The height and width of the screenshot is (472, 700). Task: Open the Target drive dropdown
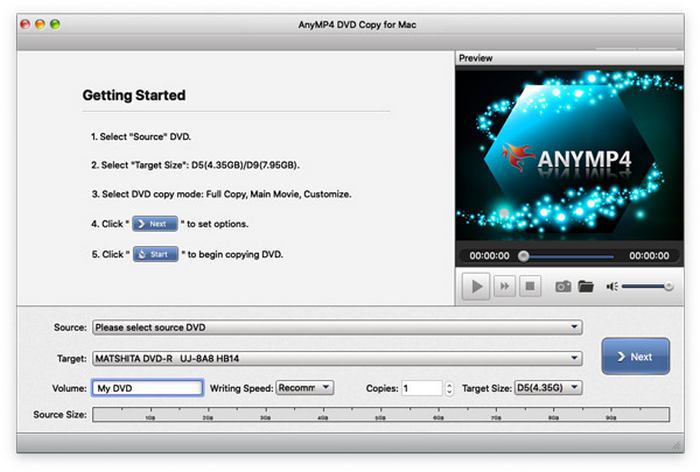pos(337,358)
